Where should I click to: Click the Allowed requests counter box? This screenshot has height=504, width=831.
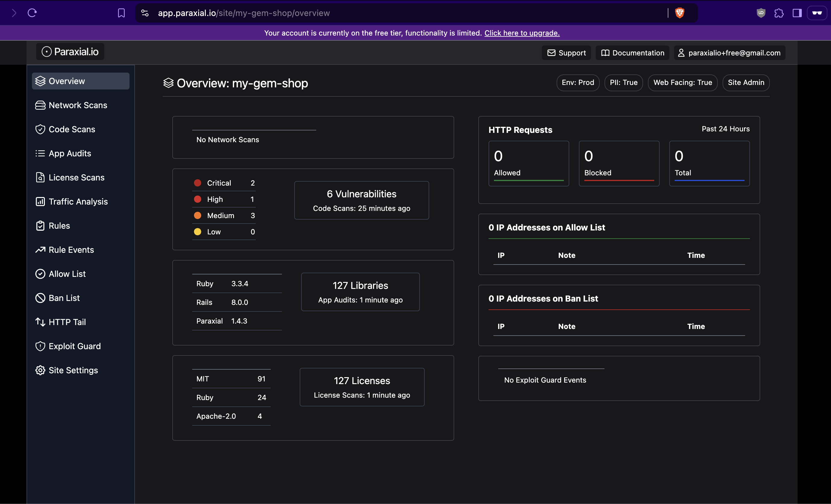(529, 164)
